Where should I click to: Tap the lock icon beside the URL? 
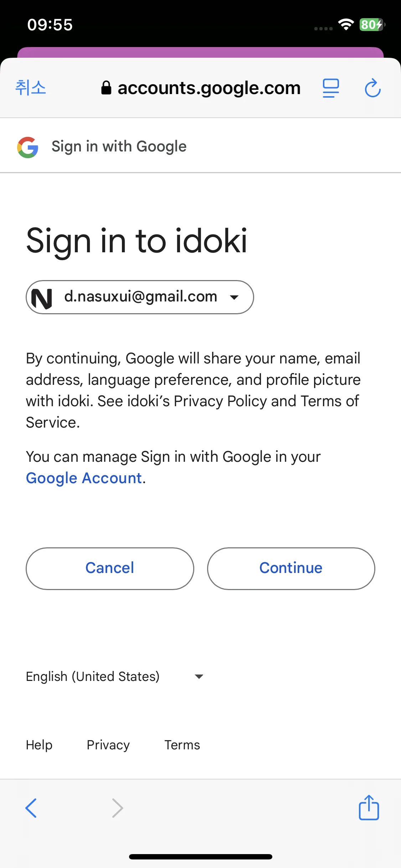[106, 87]
